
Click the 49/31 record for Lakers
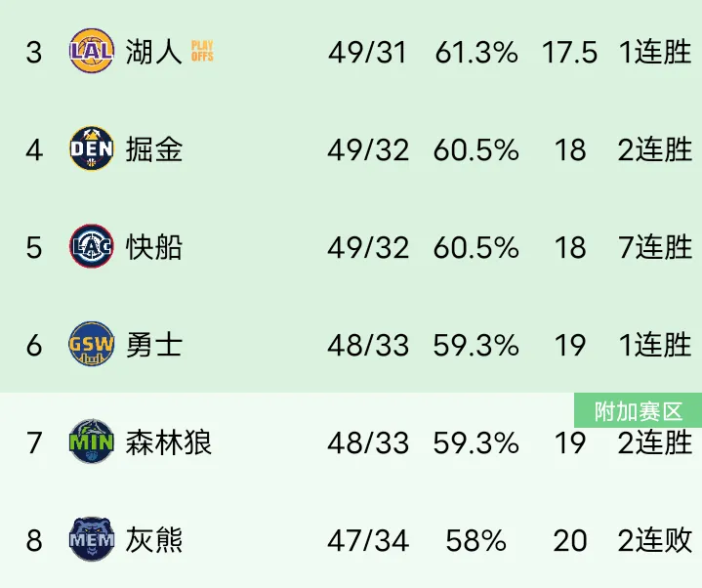coord(367,52)
